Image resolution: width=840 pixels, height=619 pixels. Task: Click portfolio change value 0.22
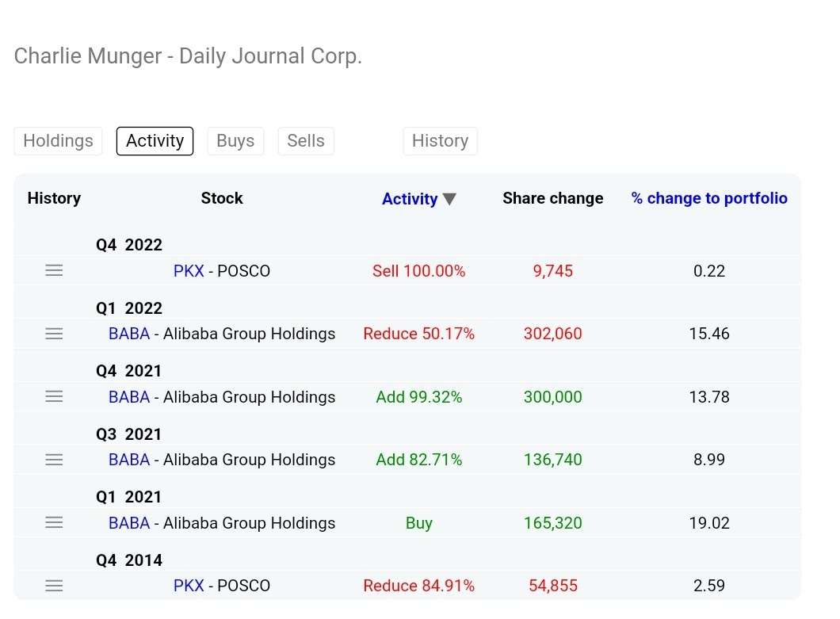(709, 271)
